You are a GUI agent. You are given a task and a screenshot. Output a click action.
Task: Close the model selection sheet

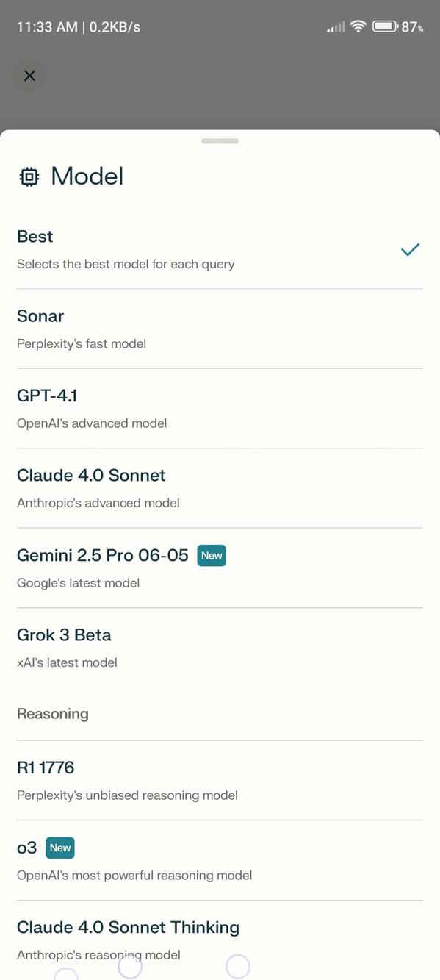coord(29,75)
